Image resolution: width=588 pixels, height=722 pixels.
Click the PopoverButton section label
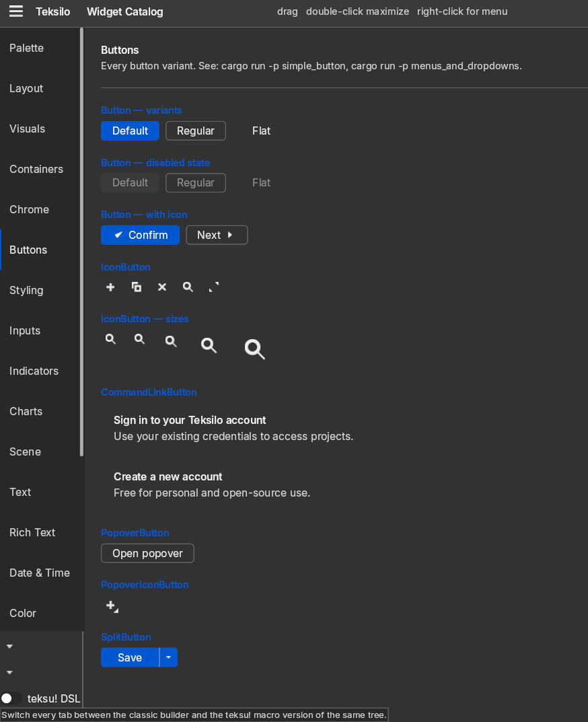coord(135,533)
